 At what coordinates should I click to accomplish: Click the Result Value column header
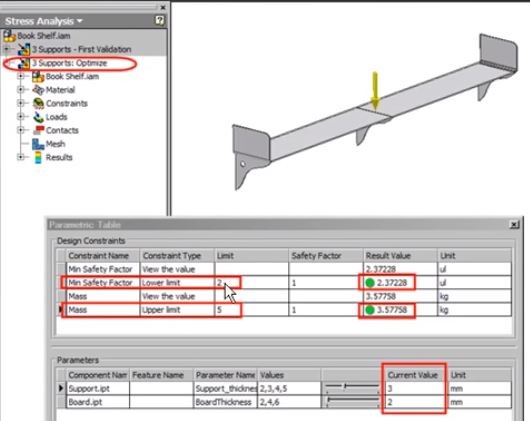(400, 256)
